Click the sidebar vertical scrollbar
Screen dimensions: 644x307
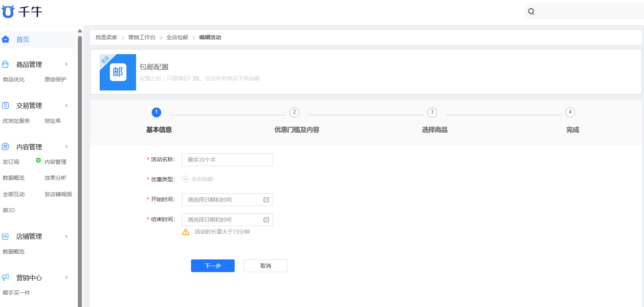click(x=80, y=171)
